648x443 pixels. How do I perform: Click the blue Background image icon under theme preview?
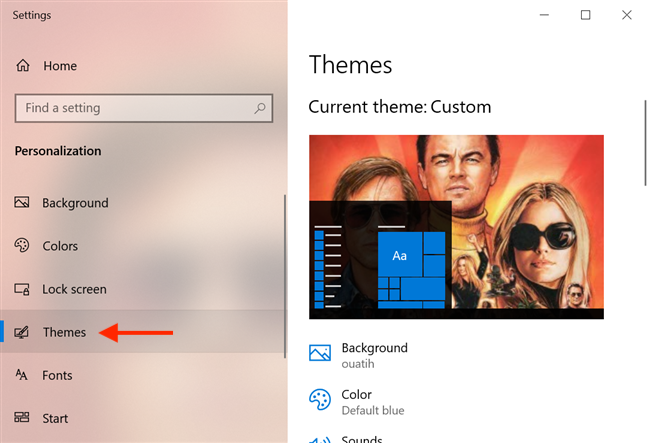pos(320,353)
